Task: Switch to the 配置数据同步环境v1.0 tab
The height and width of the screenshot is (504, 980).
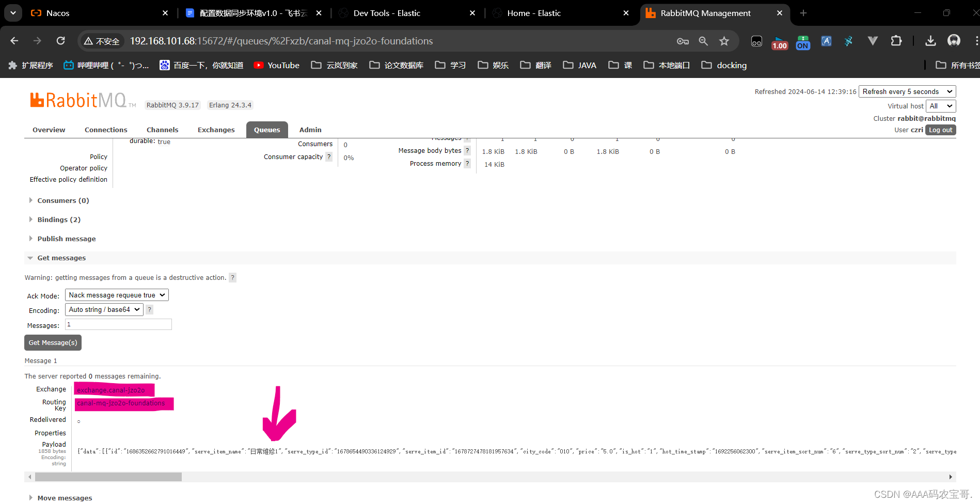Action: (x=253, y=13)
